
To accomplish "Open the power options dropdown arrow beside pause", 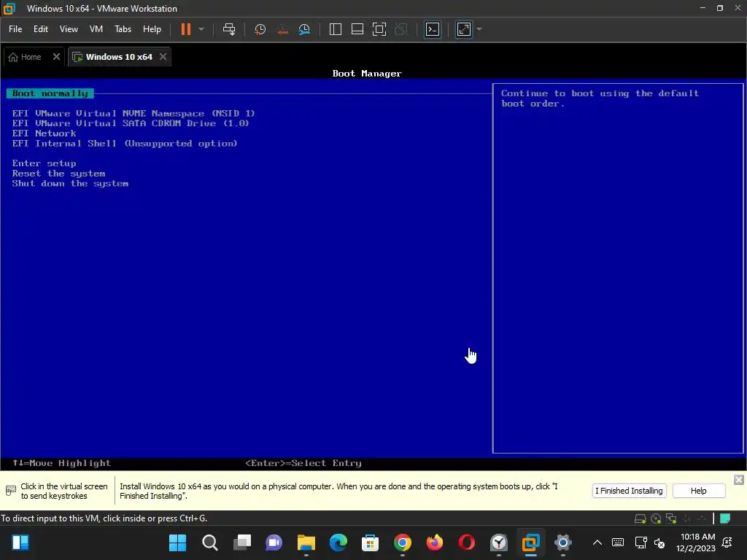I will click(201, 29).
